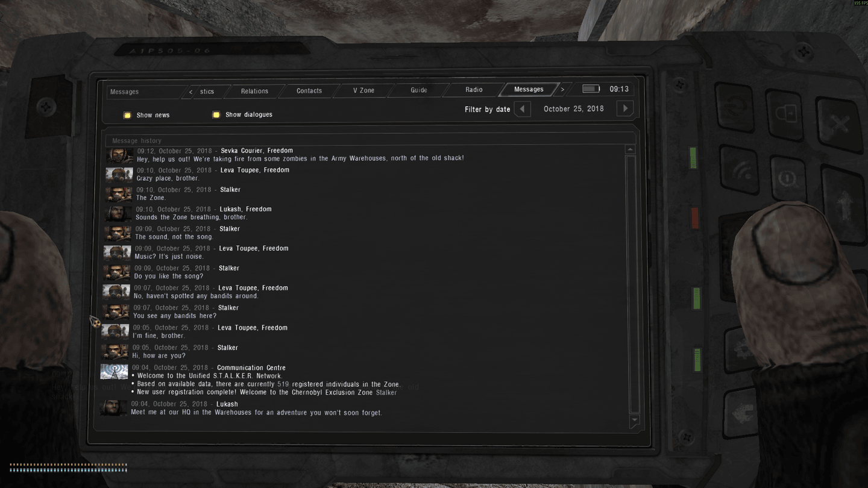Open the Contacts tab
868x488 pixels.
click(x=309, y=91)
